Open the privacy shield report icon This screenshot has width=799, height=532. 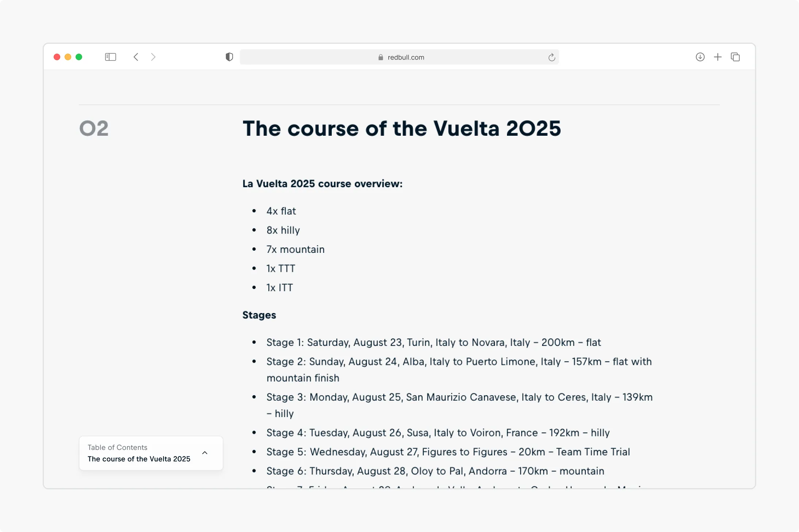pos(229,57)
